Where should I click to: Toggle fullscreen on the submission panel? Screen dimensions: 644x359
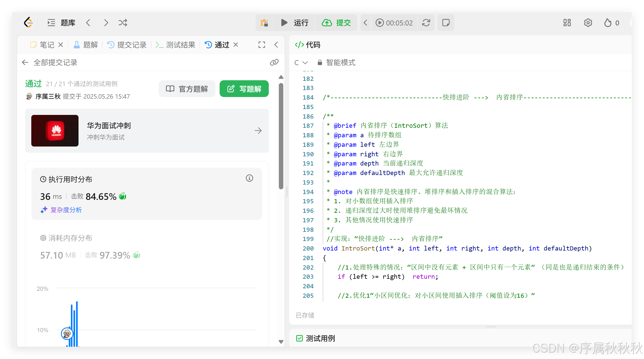tap(261, 44)
